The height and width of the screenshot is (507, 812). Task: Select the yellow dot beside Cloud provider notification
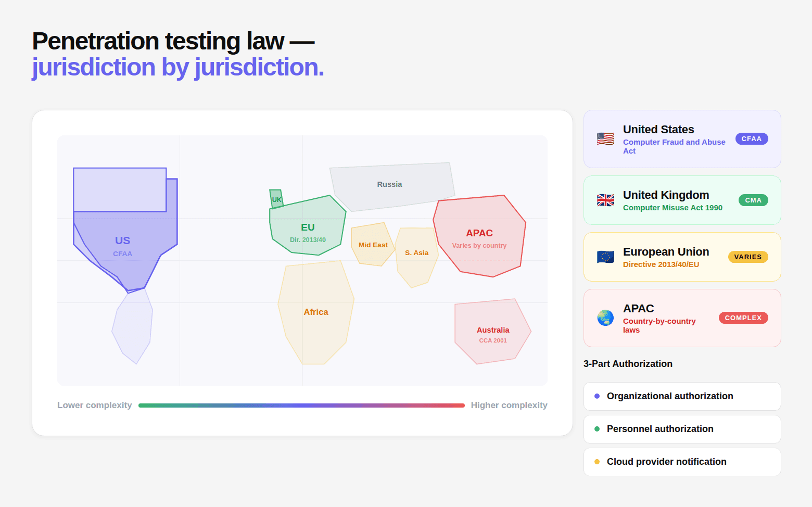tap(597, 462)
